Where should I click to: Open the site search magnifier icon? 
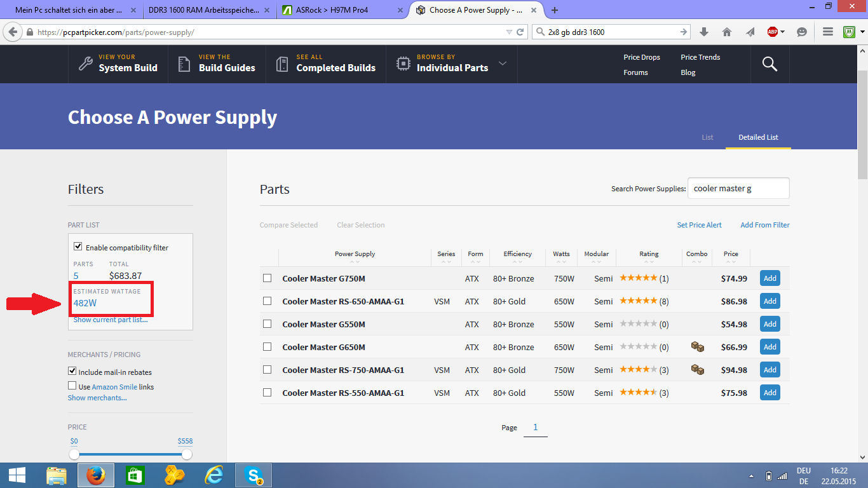coord(770,64)
